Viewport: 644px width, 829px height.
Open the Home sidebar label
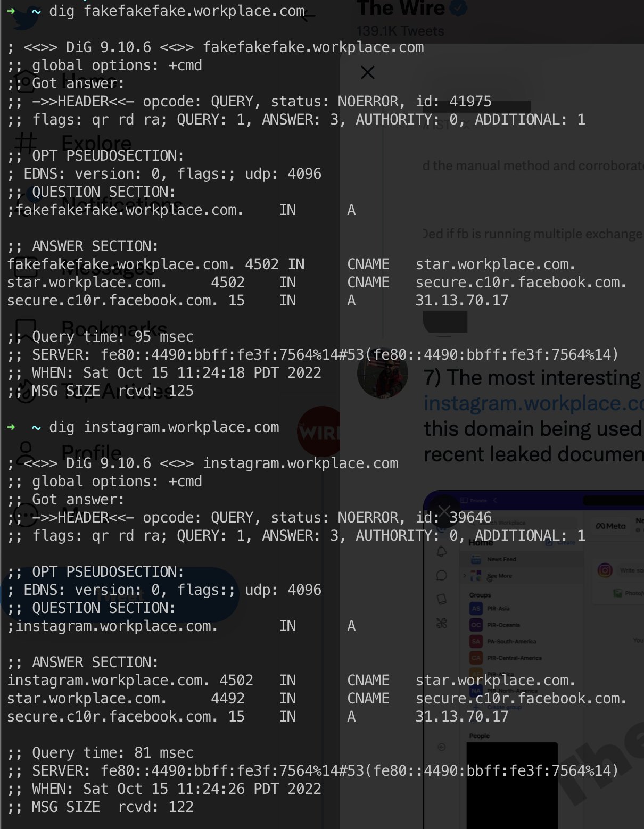coord(89,81)
